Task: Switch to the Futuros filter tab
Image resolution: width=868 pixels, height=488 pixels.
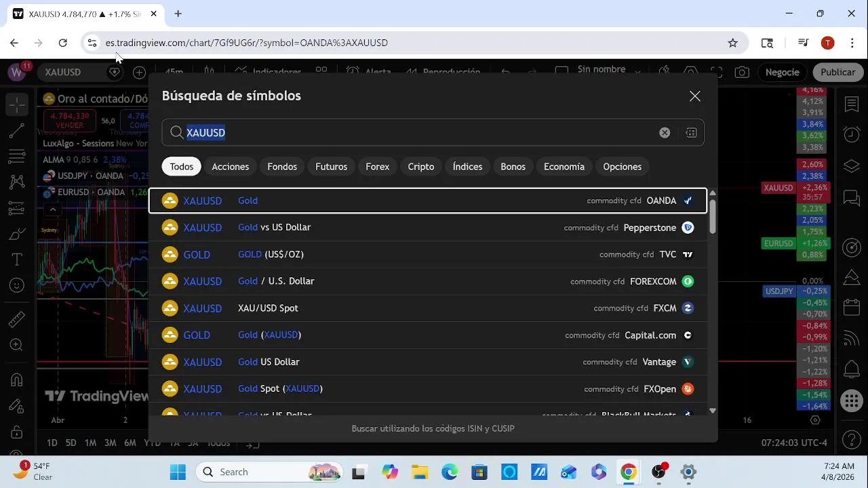Action: [x=331, y=167]
